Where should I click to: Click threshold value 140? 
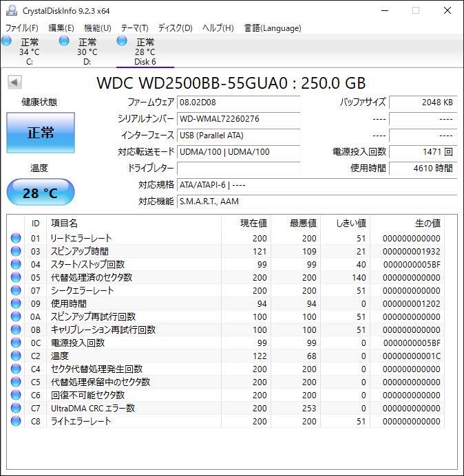coord(359,277)
